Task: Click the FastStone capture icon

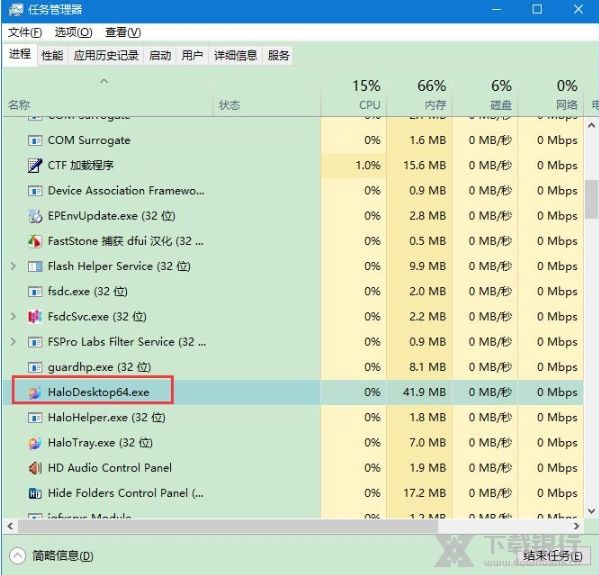Action: coord(35,241)
